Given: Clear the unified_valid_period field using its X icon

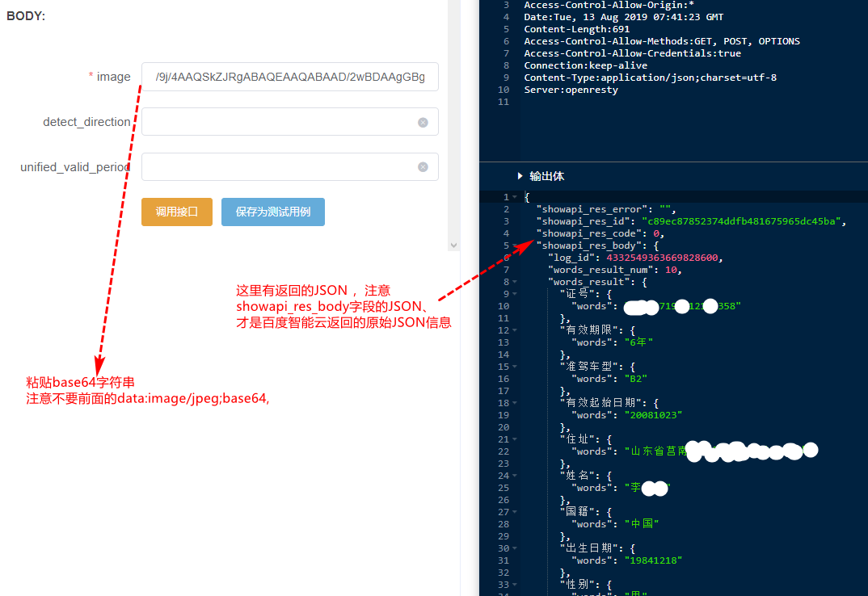Looking at the screenshot, I should [423, 167].
